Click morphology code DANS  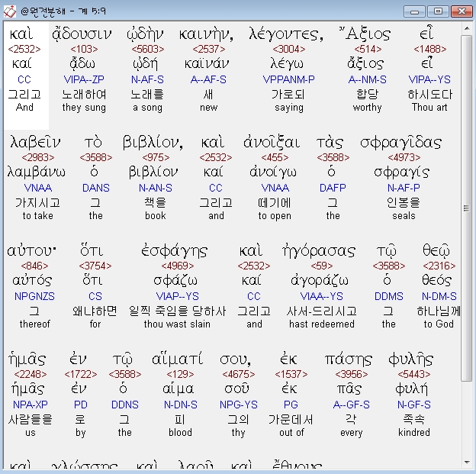[x=96, y=188]
